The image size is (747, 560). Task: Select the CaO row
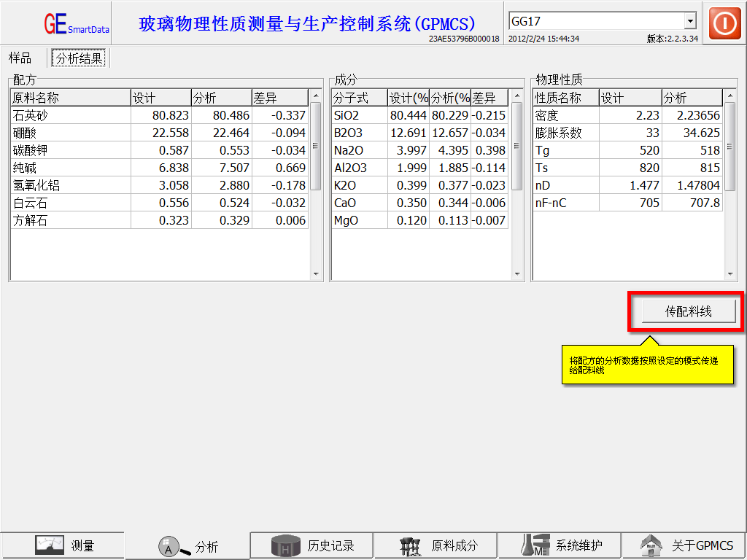[x=420, y=203]
